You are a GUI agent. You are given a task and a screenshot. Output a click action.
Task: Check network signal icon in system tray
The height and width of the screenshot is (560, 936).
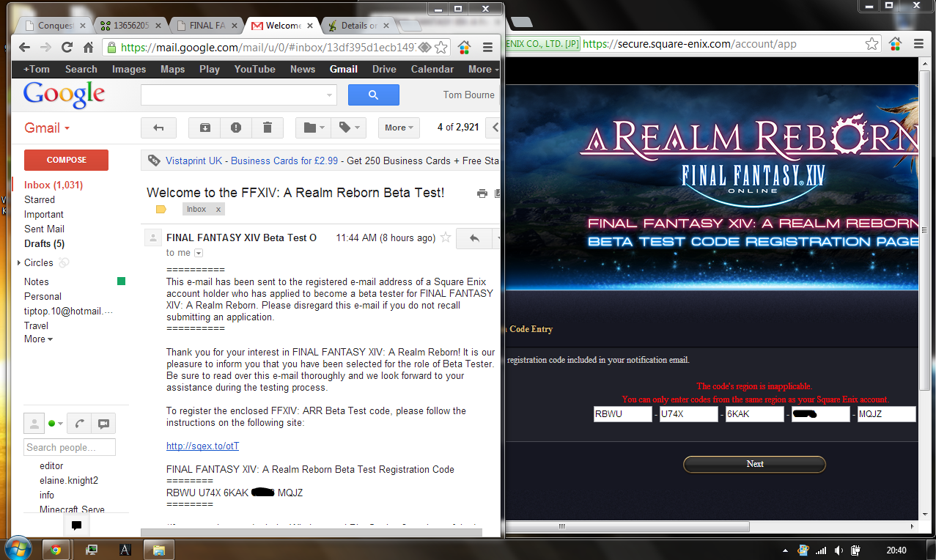(x=821, y=550)
